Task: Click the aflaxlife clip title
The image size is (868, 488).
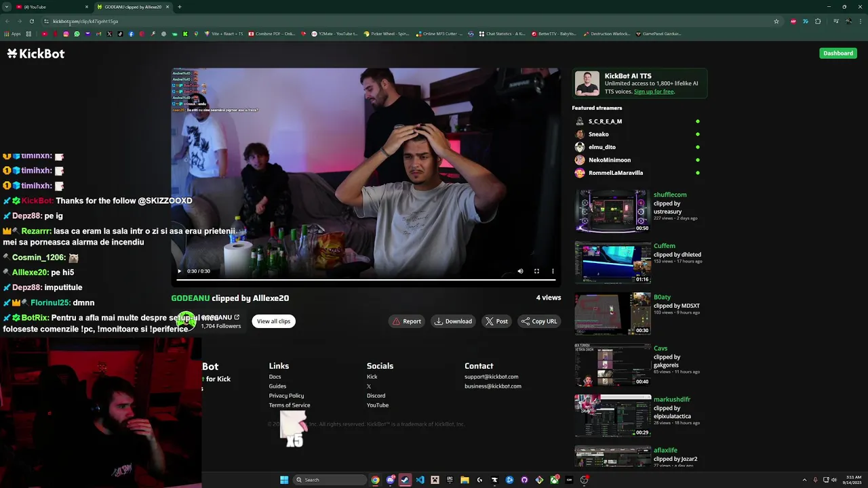Action: tap(665, 450)
